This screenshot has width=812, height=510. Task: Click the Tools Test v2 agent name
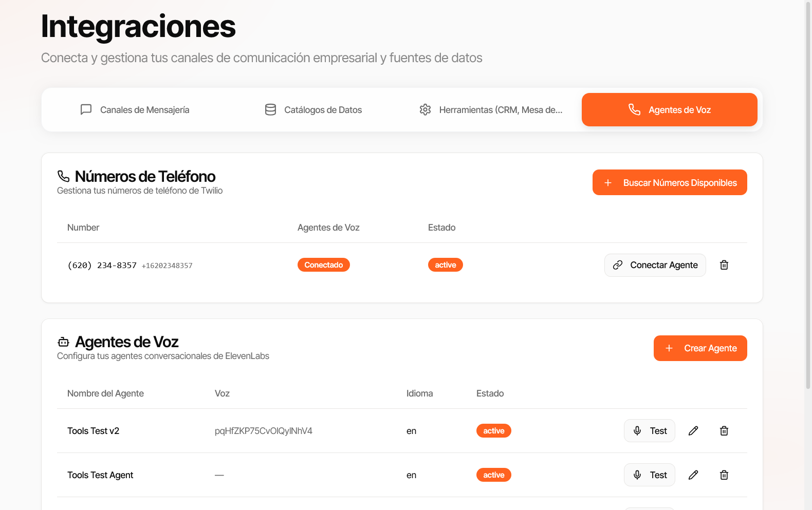(94, 431)
